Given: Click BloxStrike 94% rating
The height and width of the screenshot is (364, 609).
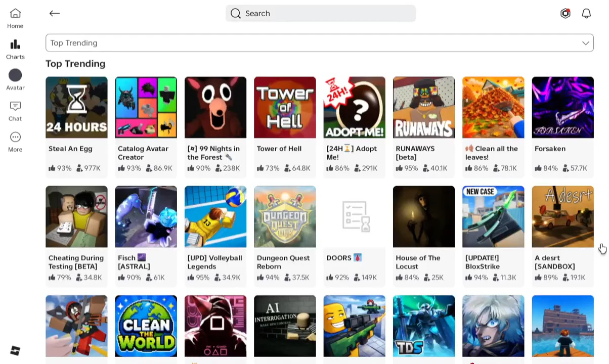Looking at the screenshot, I should click(x=476, y=277).
